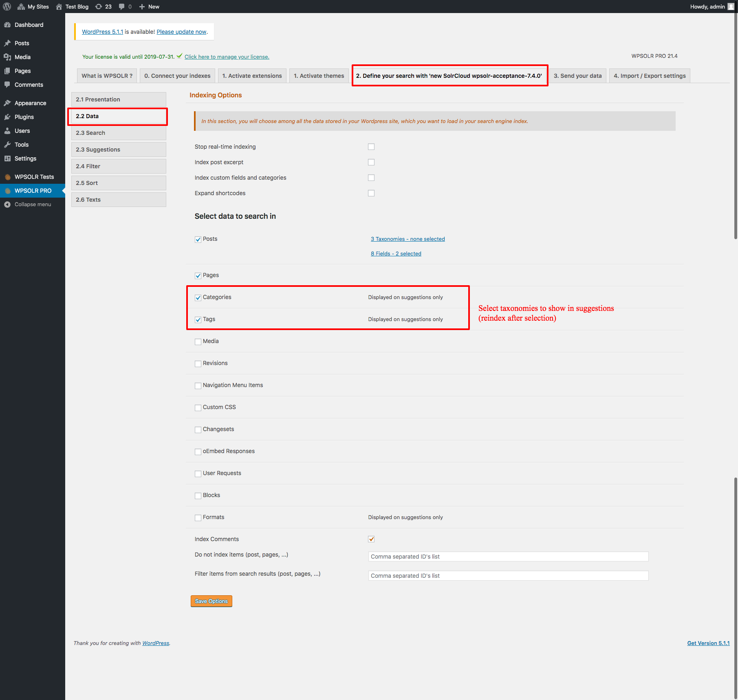Open 4. Import / Export settings tab

(x=650, y=76)
